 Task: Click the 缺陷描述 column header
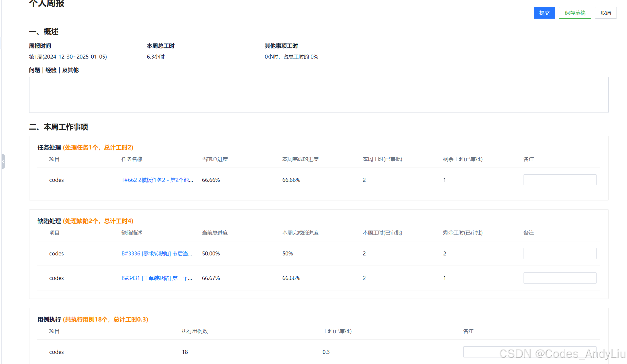pos(132,233)
